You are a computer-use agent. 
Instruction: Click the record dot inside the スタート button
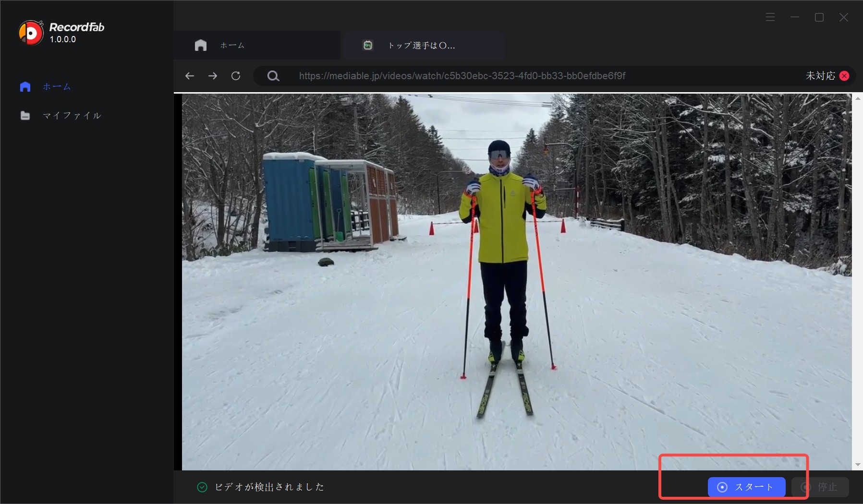tap(722, 487)
